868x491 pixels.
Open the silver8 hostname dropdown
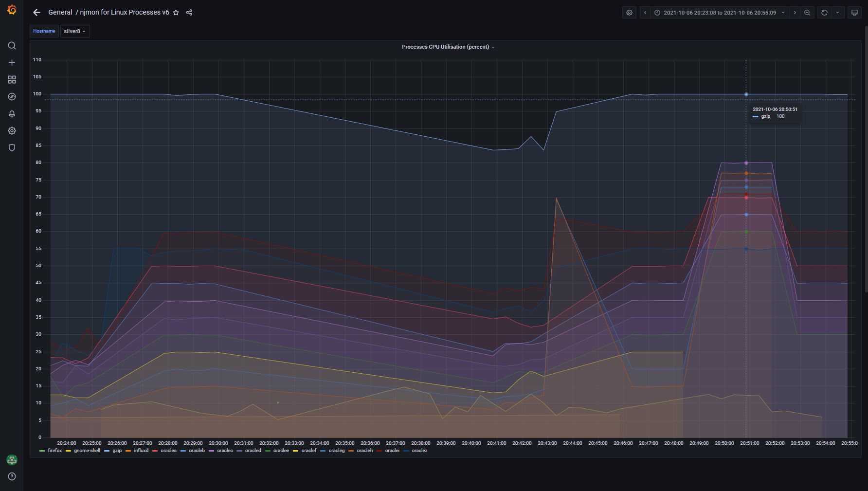(75, 31)
